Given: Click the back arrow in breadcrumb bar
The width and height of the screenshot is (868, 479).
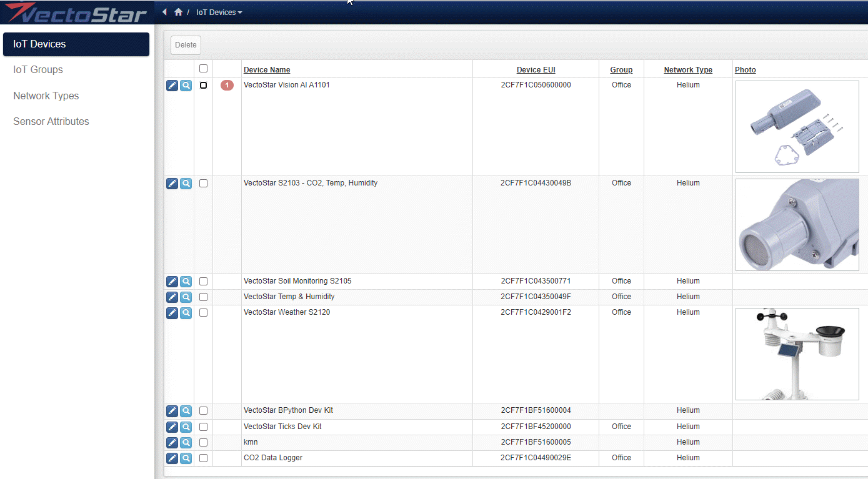Looking at the screenshot, I should [164, 12].
